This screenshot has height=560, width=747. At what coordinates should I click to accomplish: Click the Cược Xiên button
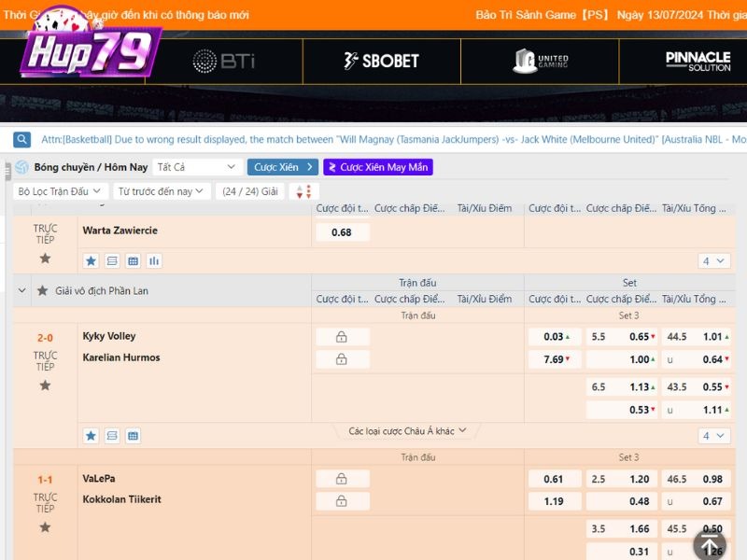click(282, 167)
